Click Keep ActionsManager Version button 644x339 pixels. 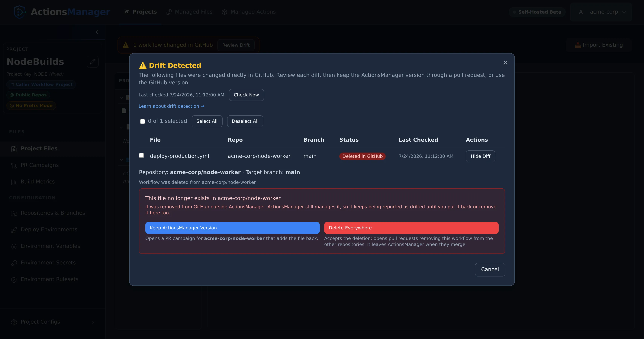(233, 228)
